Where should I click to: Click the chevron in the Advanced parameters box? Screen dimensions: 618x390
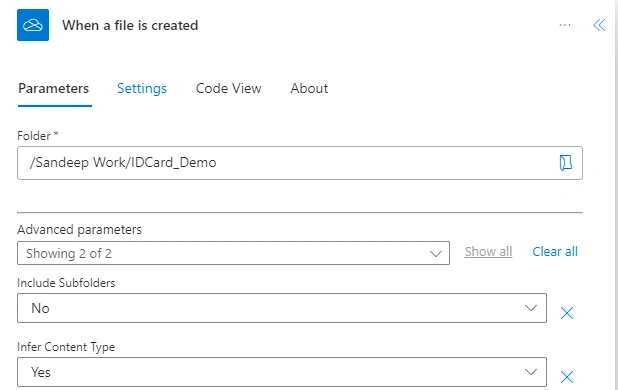tap(436, 254)
